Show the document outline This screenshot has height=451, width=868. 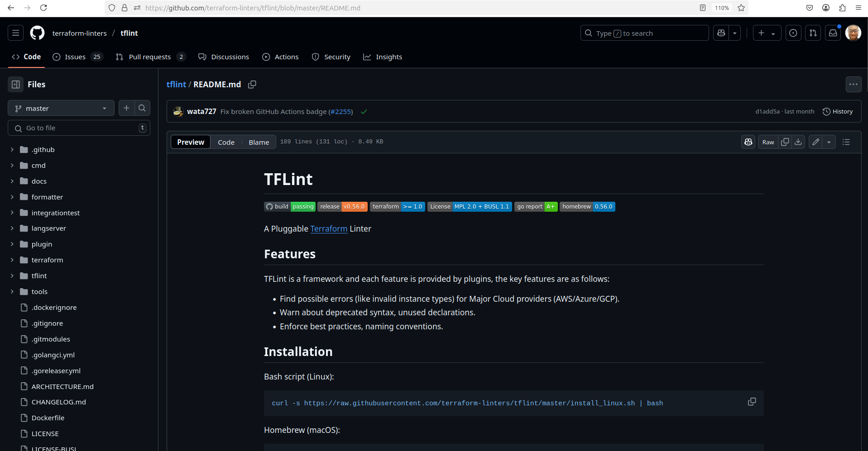(x=846, y=142)
